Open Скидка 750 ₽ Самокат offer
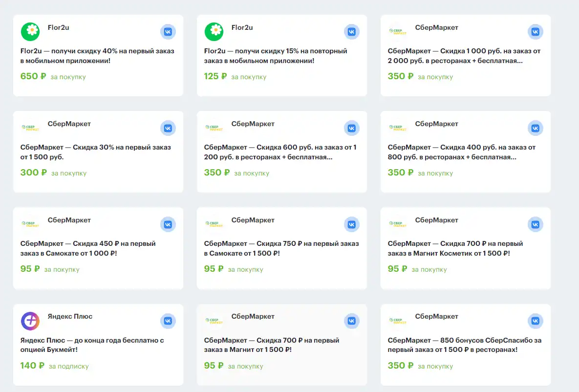The width and height of the screenshot is (579, 392). coord(281,248)
